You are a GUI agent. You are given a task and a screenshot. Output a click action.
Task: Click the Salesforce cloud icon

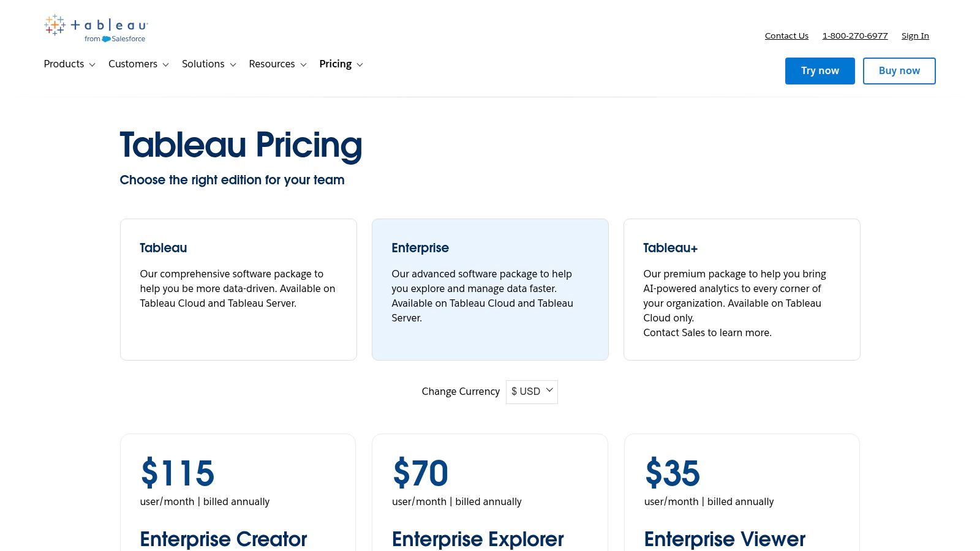click(107, 39)
